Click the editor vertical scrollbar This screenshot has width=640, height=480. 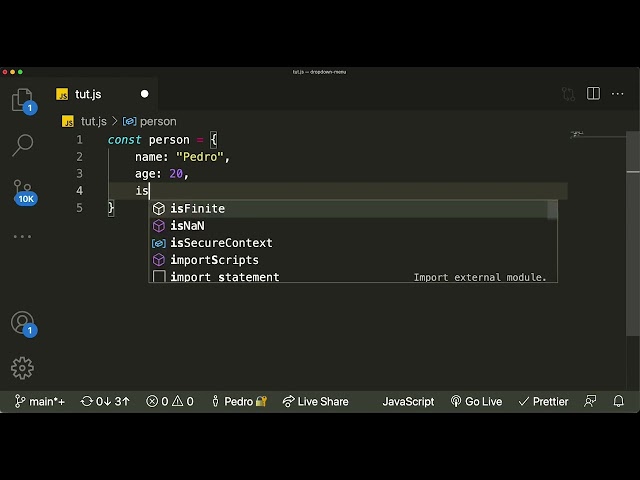pos(633,233)
